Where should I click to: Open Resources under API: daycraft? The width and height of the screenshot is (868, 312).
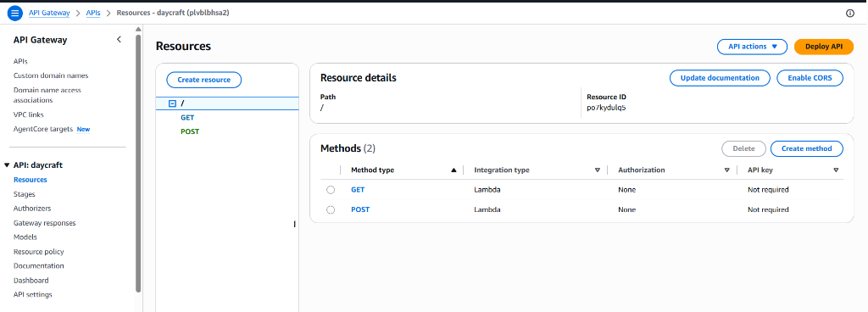coord(30,180)
